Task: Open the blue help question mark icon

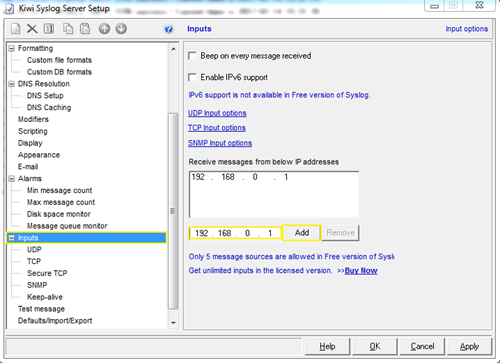Action: [169, 29]
